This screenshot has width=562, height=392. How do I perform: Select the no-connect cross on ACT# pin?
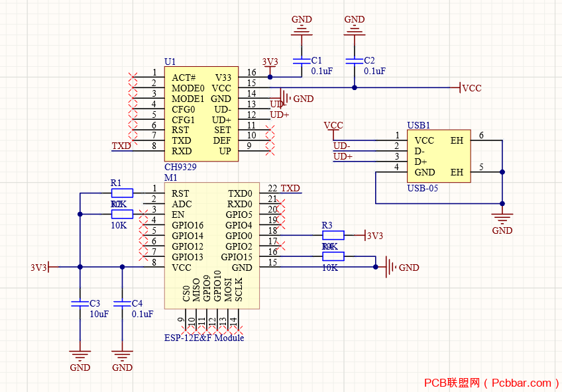click(x=133, y=77)
